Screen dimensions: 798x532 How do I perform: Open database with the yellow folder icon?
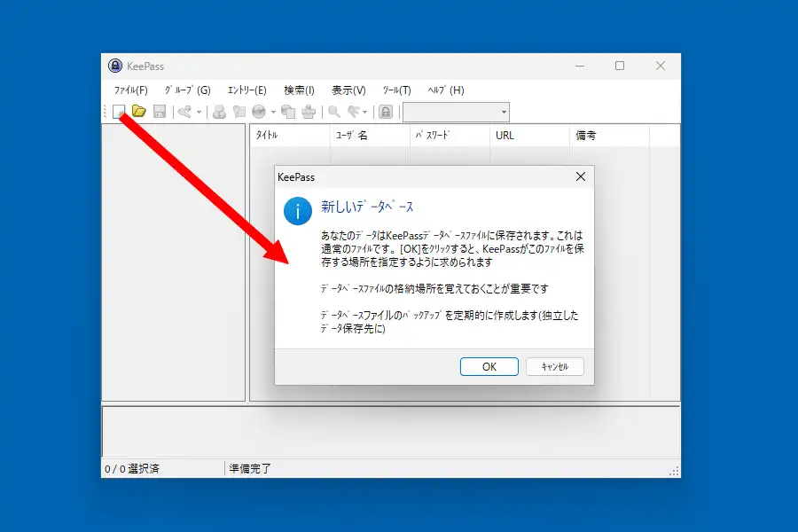point(139,111)
